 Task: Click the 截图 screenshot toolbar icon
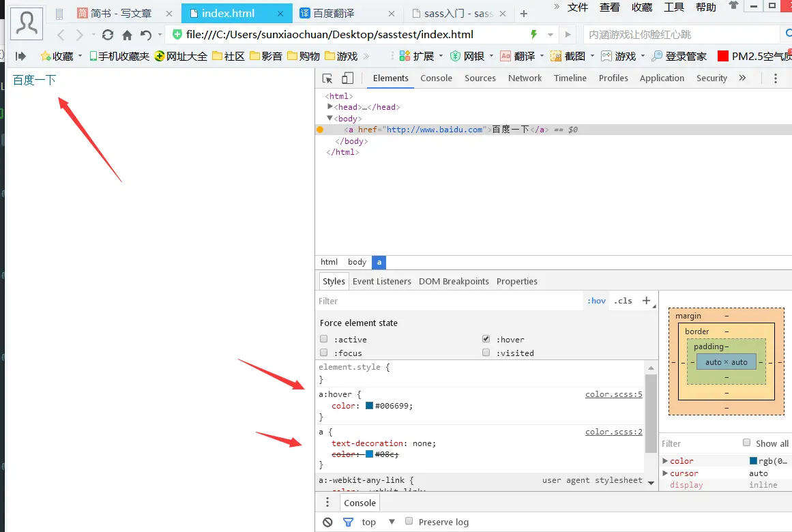pyautogui.click(x=568, y=56)
